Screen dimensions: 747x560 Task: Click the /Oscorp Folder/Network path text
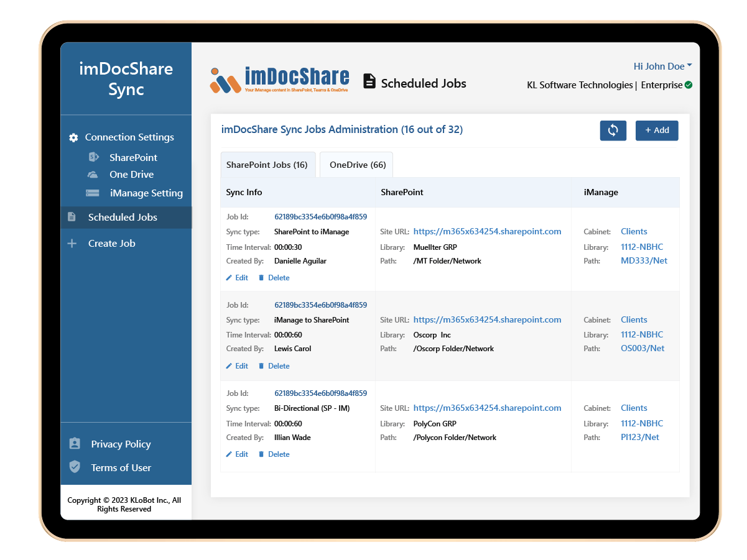(453, 349)
